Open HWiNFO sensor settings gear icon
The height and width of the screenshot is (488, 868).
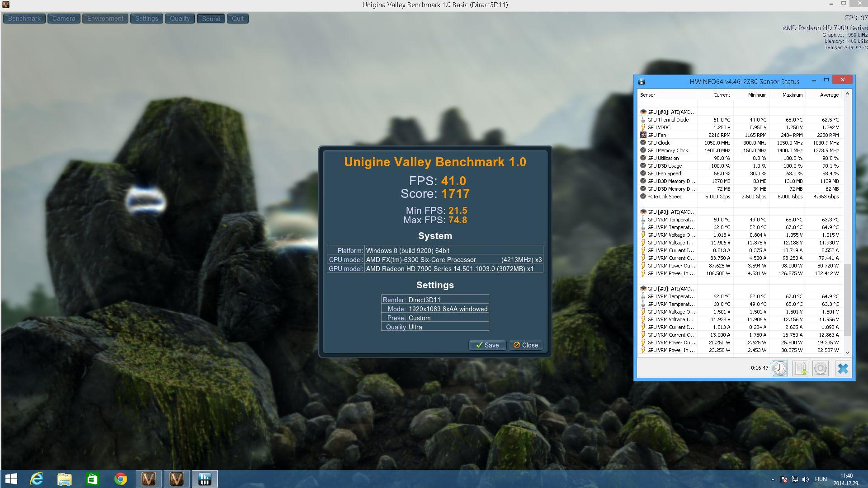click(x=821, y=368)
